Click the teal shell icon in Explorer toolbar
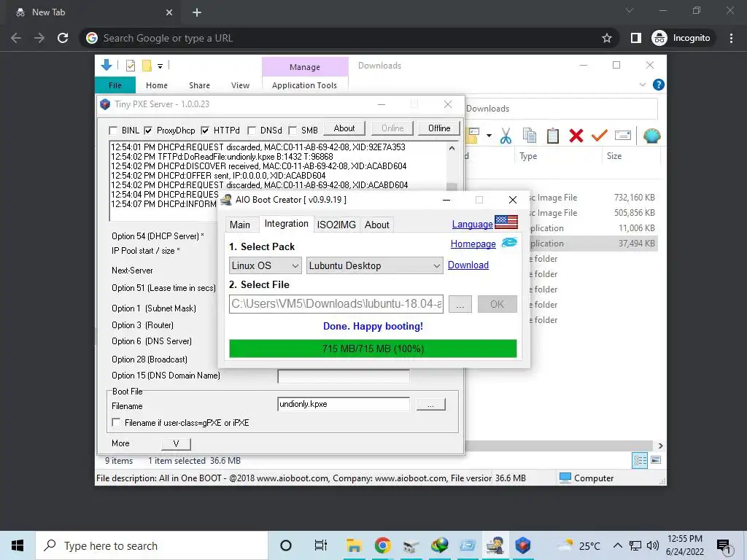 651,136
